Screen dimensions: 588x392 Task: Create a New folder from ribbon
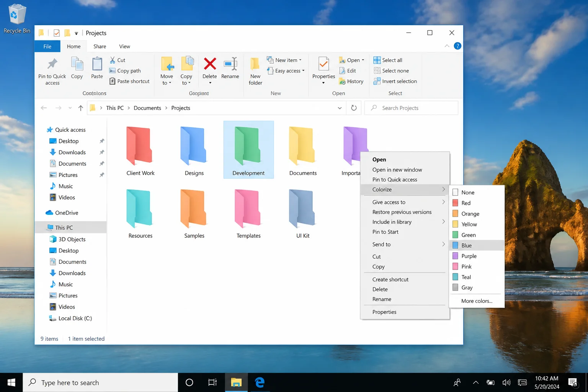[x=255, y=71]
